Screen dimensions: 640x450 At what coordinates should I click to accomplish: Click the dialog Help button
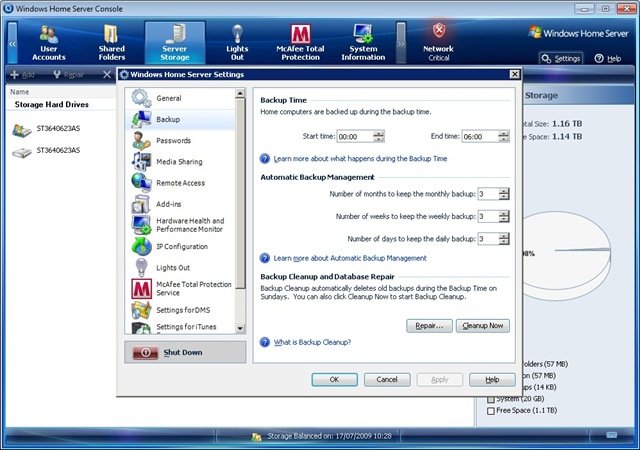tap(492, 379)
